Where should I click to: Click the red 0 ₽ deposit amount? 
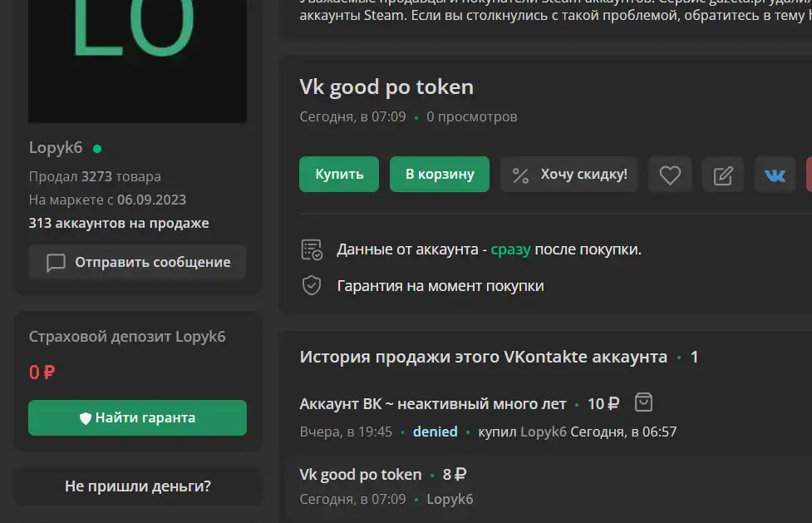click(42, 373)
